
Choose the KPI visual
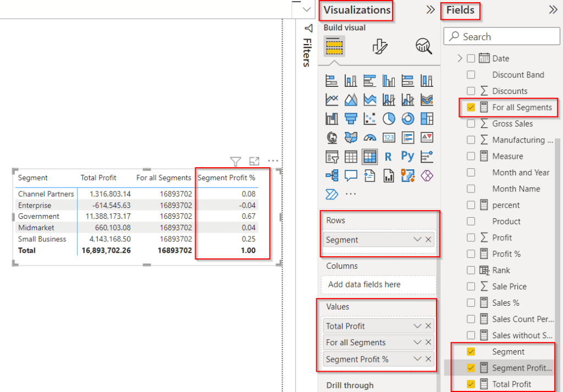(427, 137)
